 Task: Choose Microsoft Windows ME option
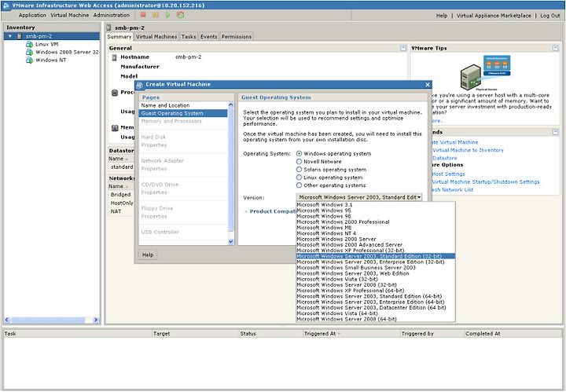pos(376,228)
